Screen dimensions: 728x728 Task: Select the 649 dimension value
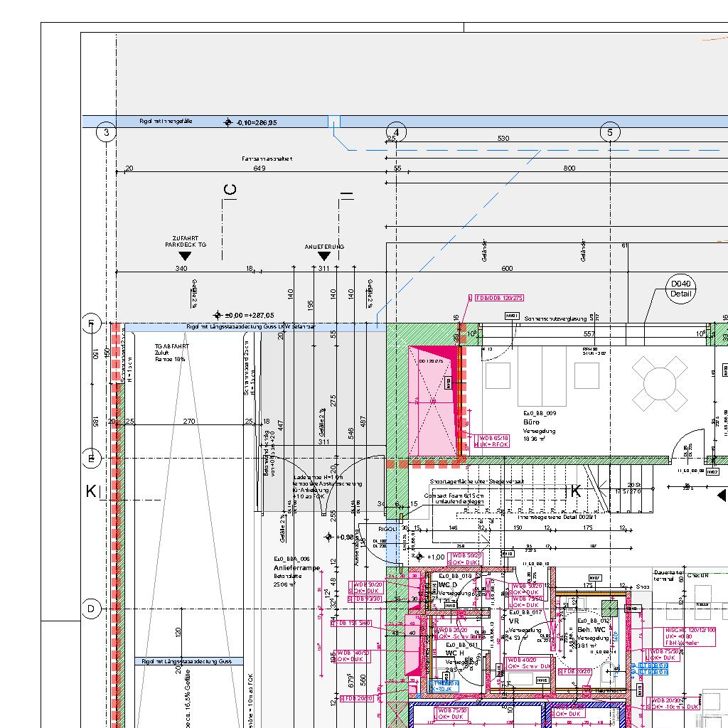(259, 168)
